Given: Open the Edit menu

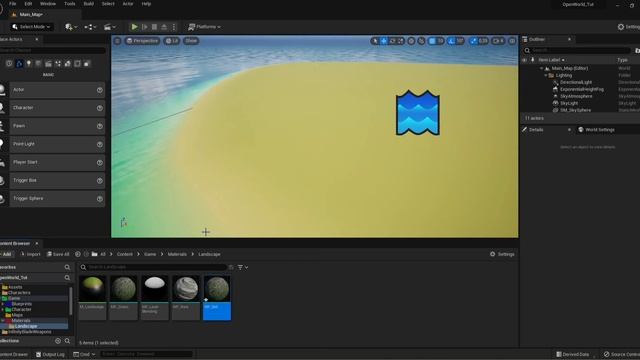Looking at the screenshot, I should 28,4.
